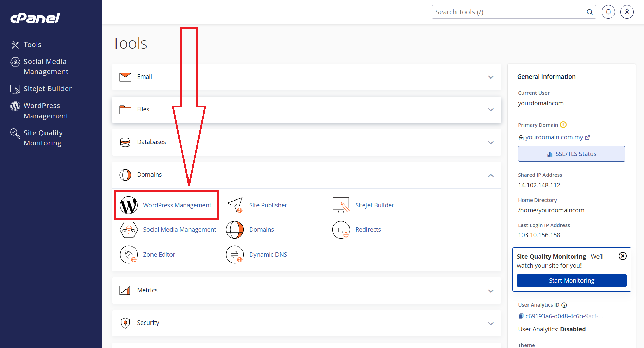This screenshot has height=348, width=644.
Task: Click the Security shield icon
Action: [125, 323]
